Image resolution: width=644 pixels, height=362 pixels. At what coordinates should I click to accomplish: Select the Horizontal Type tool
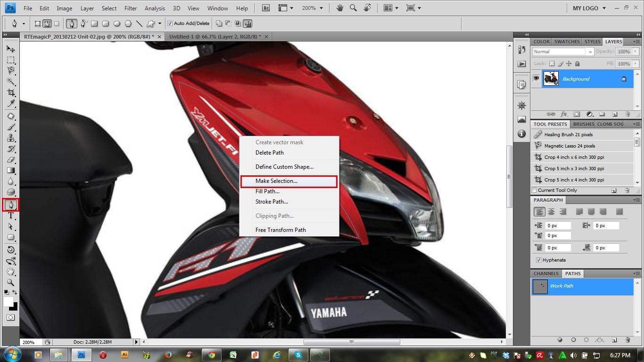10,216
